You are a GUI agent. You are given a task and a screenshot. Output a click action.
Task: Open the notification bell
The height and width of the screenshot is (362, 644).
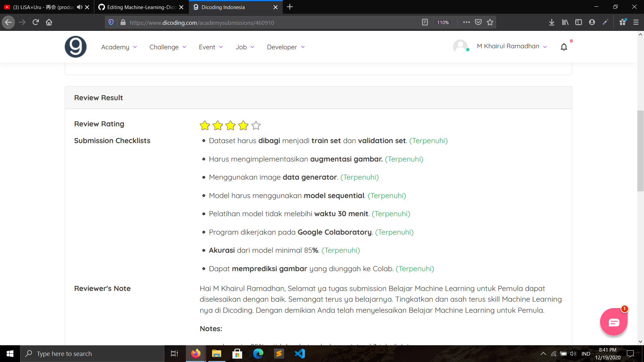pos(564,47)
